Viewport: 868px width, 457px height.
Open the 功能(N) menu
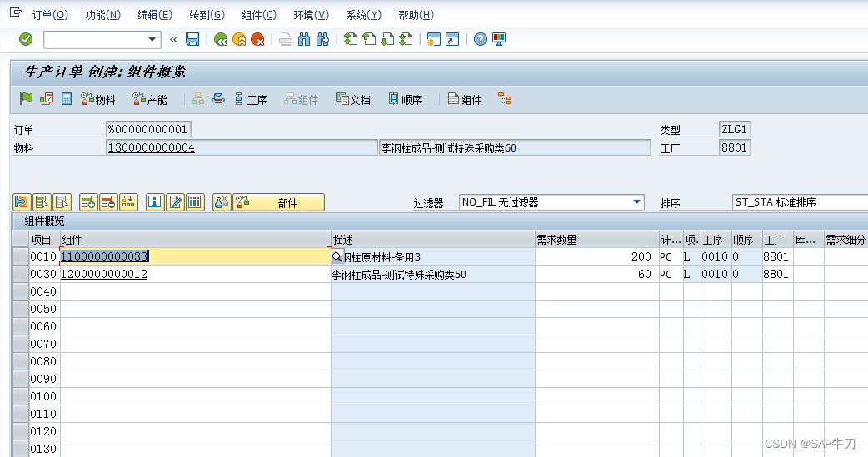coord(102,15)
